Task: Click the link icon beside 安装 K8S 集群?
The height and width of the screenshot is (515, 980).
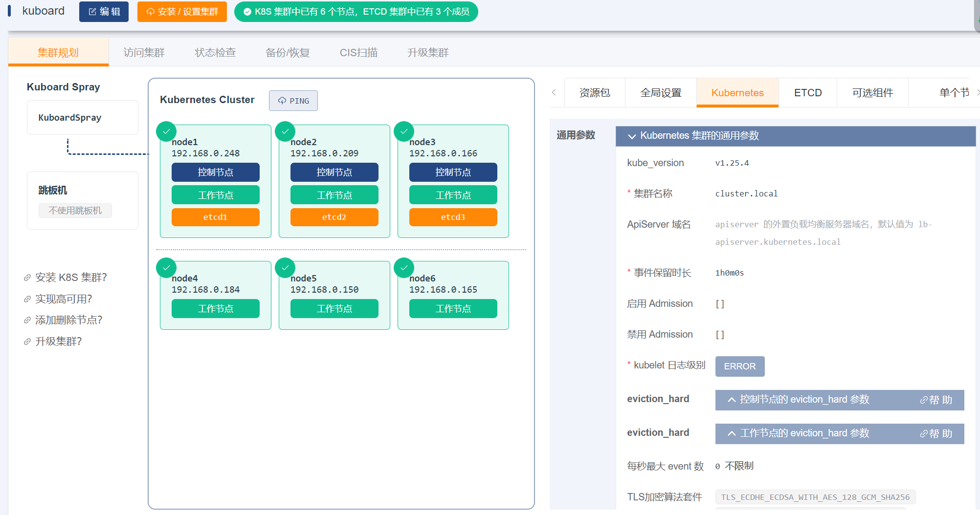Action: 27,278
